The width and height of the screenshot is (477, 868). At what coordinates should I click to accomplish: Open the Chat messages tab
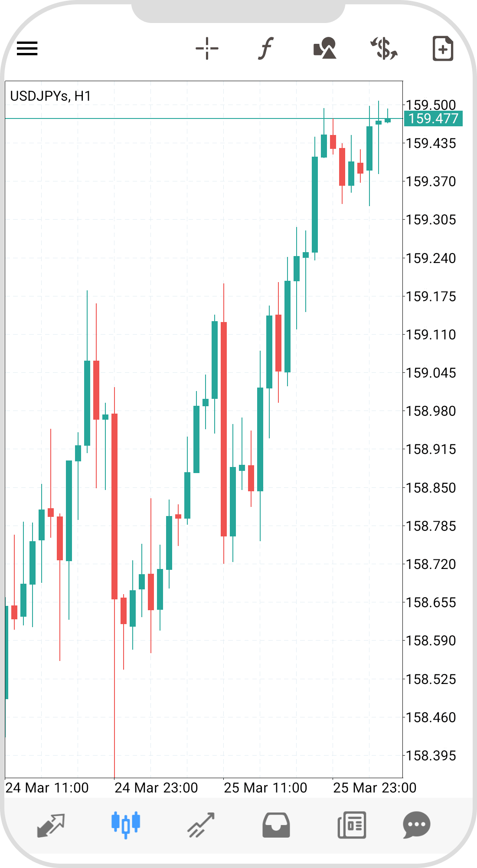pos(416,825)
